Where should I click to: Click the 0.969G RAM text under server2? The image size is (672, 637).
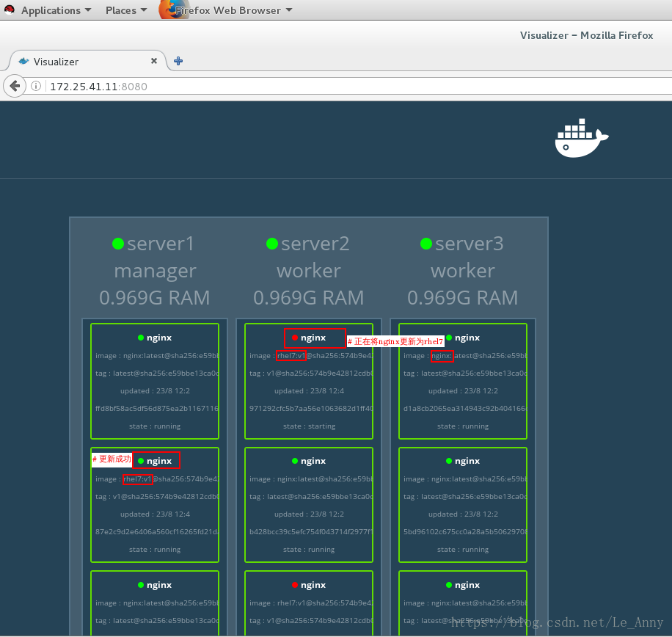click(309, 298)
